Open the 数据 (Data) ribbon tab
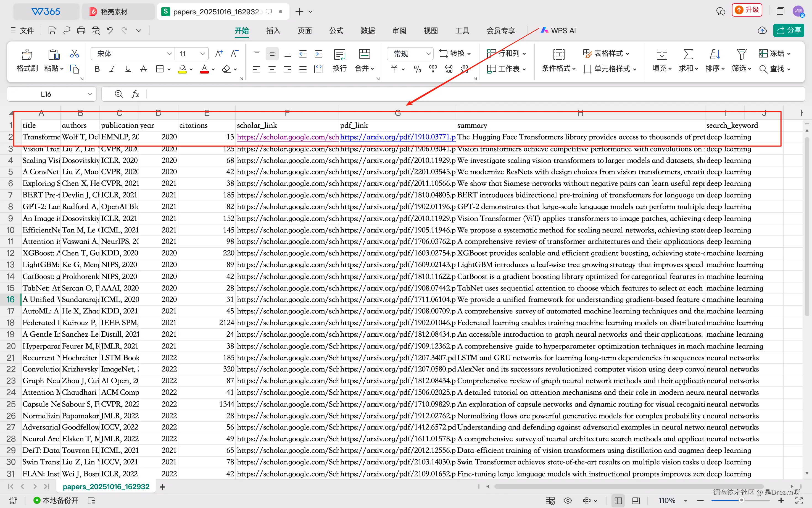Screen dimensions: 812x508 pos(368,31)
